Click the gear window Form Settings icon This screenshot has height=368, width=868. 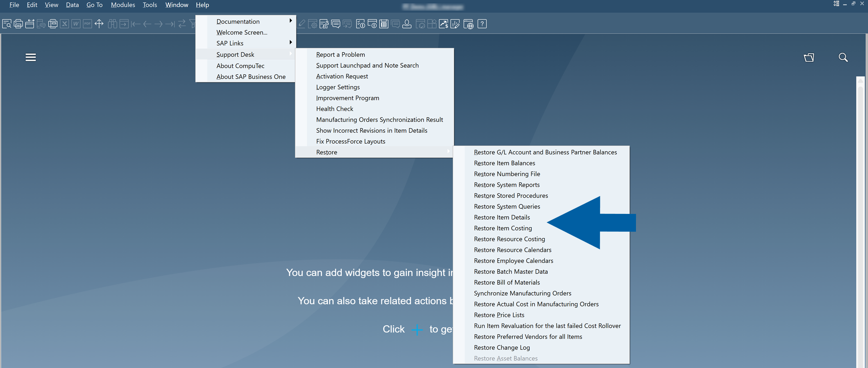(x=312, y=24)
